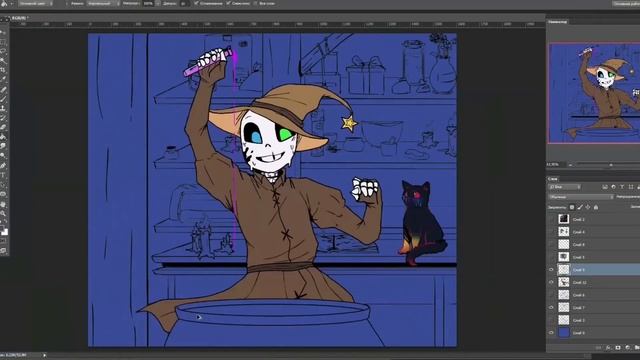
Task: Open the paint Mode dropdown
Action: click(x=103, y=3)
